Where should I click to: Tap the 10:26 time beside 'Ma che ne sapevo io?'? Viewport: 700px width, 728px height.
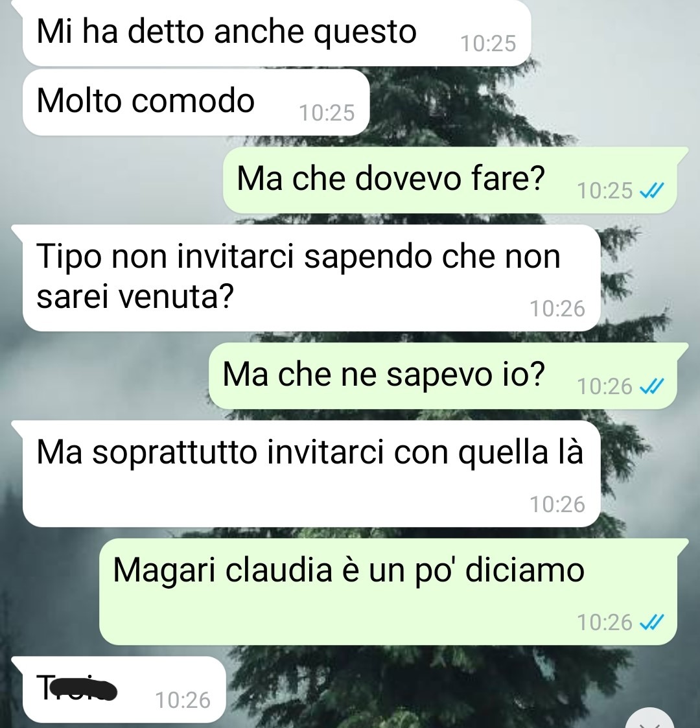605,386
